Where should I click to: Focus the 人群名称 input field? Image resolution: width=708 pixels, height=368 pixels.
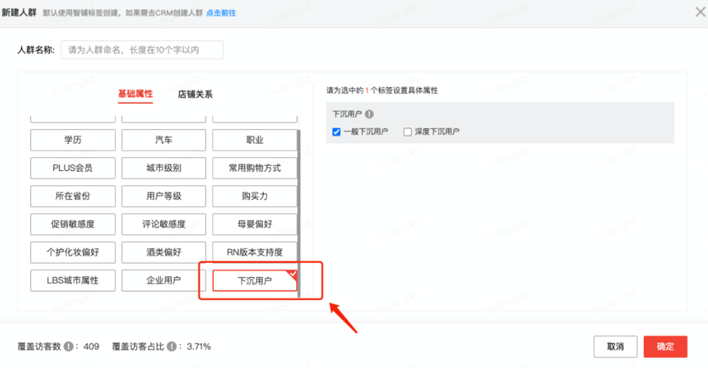tap(142, 50)
